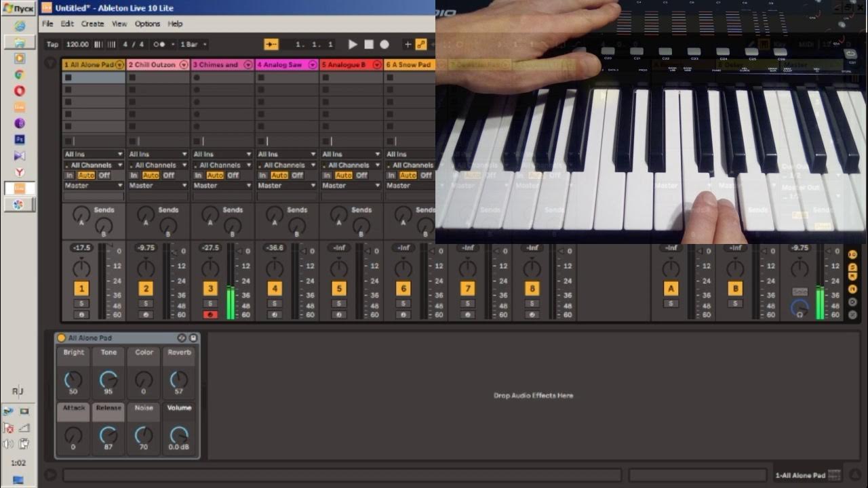Toggle track 3 activator button
The image size is (868, 488).
pyautogui.click(x=210, y=289)
